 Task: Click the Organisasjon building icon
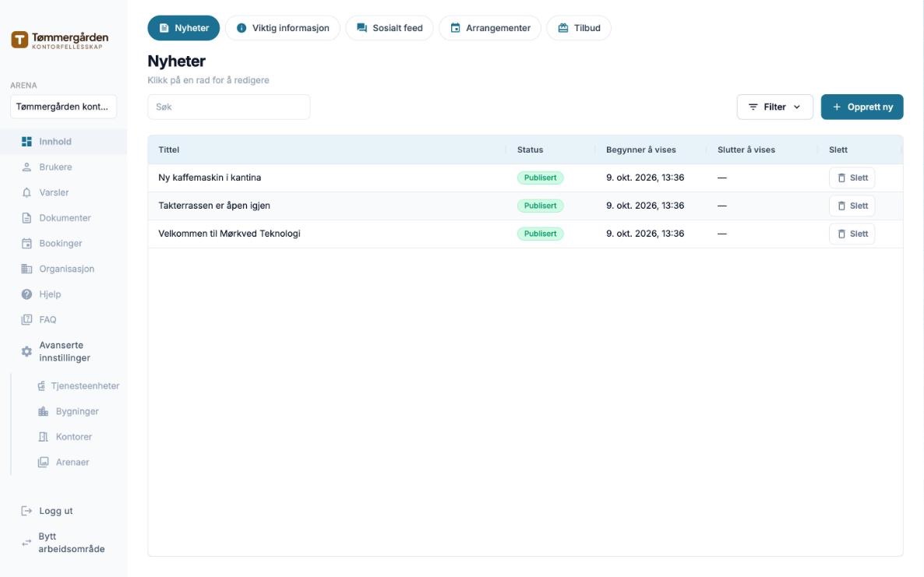click(x=26, y=269)
